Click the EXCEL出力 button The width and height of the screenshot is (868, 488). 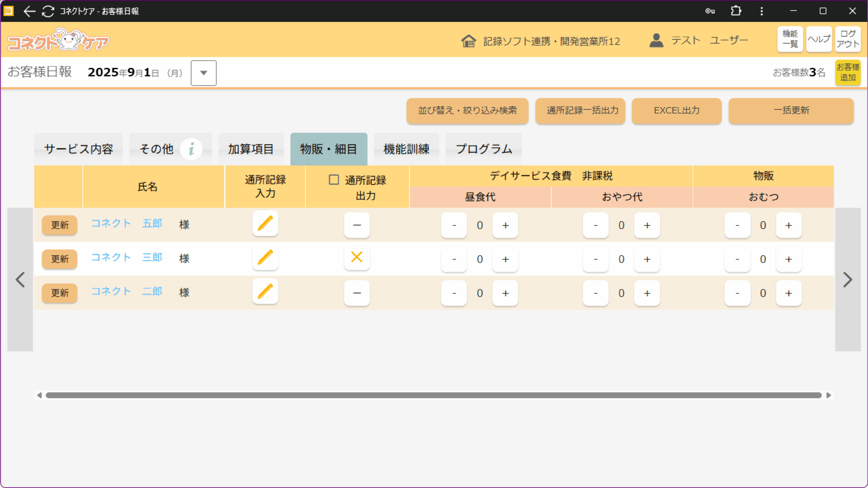click(x=676, y=110)
